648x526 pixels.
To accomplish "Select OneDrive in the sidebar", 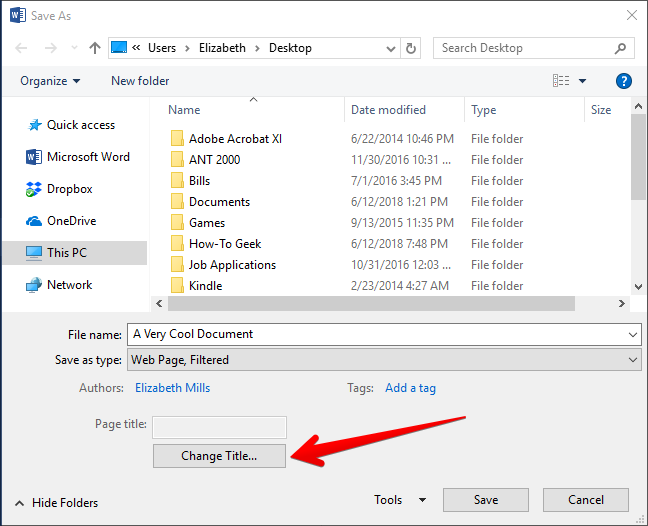I will click(71, 221).
